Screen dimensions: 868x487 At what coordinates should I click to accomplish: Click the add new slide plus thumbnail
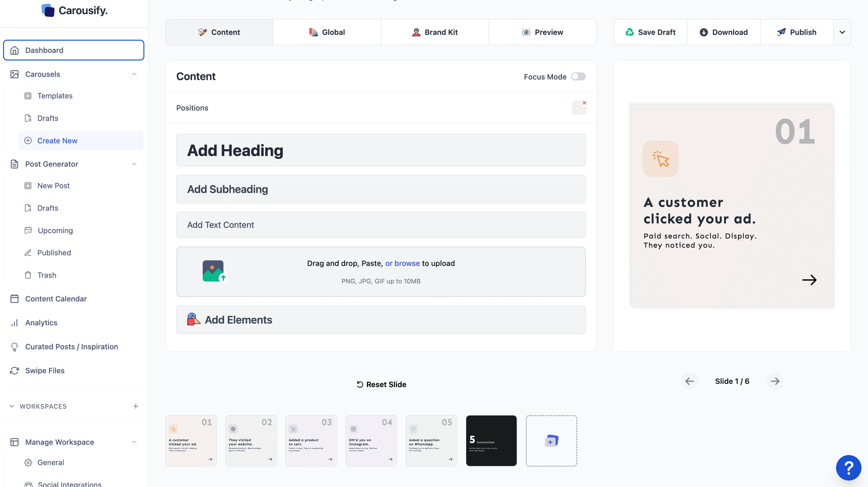click(551, 441)
